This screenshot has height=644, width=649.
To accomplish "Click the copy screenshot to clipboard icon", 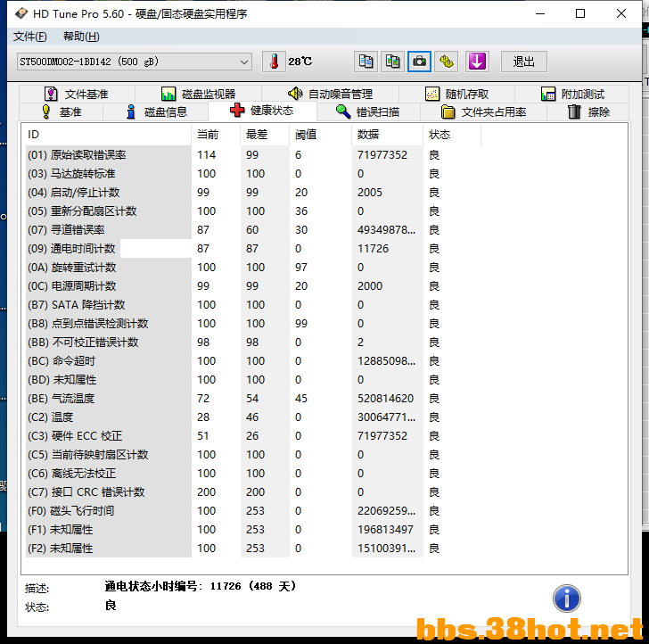I will (392, 62).
